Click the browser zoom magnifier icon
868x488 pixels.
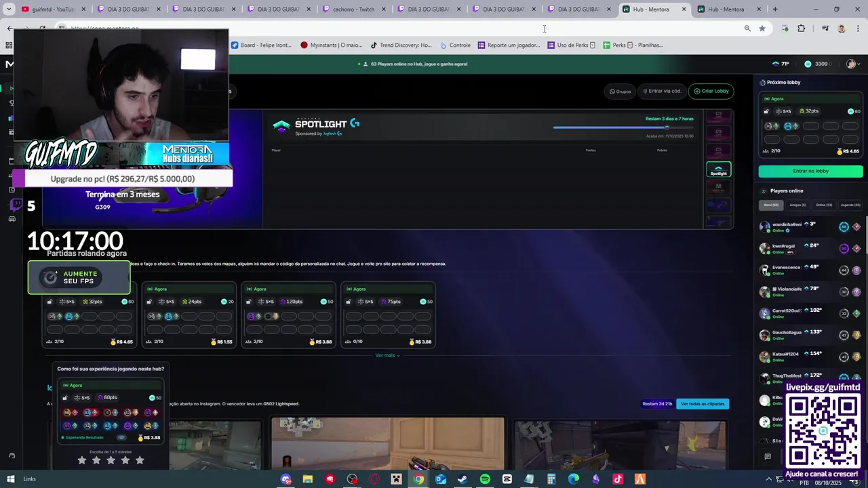(x=747, y=28)
